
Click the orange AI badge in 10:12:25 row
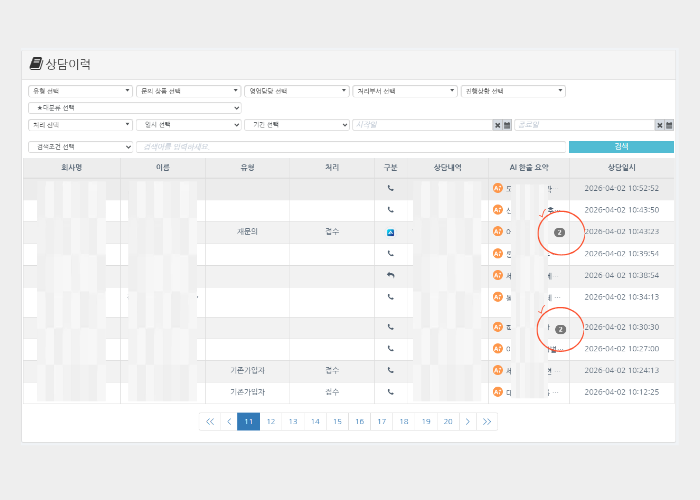point(497,392)
